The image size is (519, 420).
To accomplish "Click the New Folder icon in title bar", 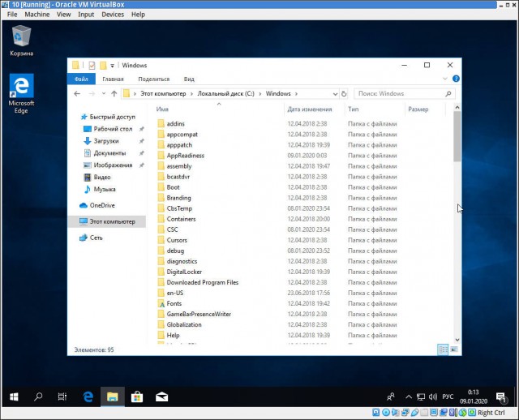I will coord(103,65).
